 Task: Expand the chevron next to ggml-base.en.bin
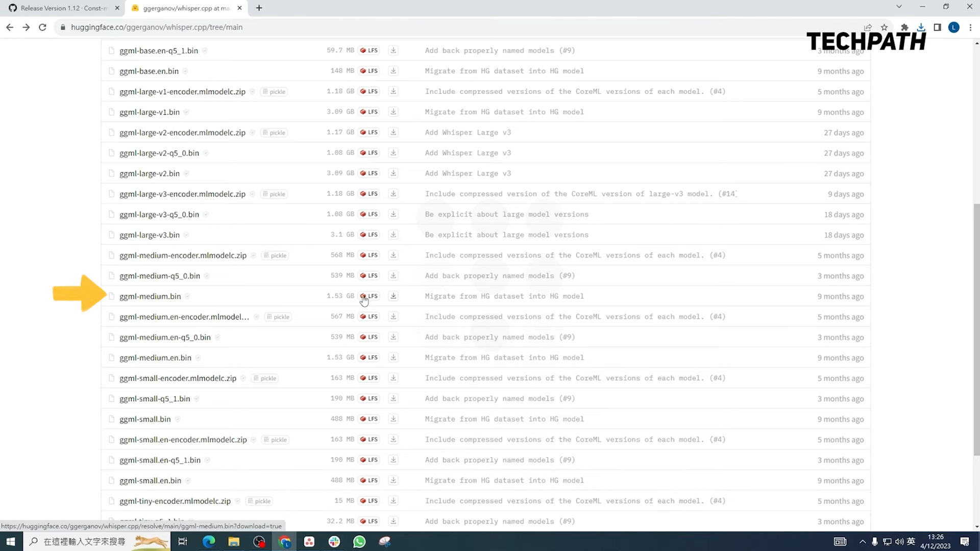click(185, 71)
